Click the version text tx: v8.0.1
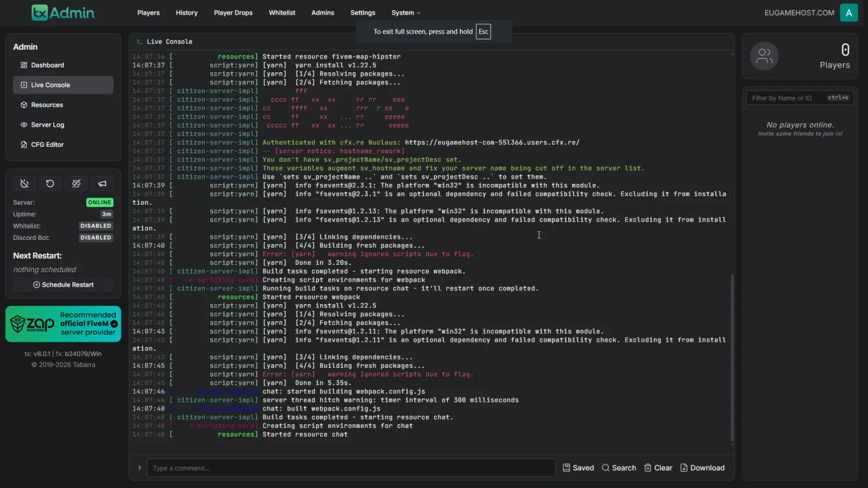The image size is (868, 488). pyautogui.click(x=37, y=354)
